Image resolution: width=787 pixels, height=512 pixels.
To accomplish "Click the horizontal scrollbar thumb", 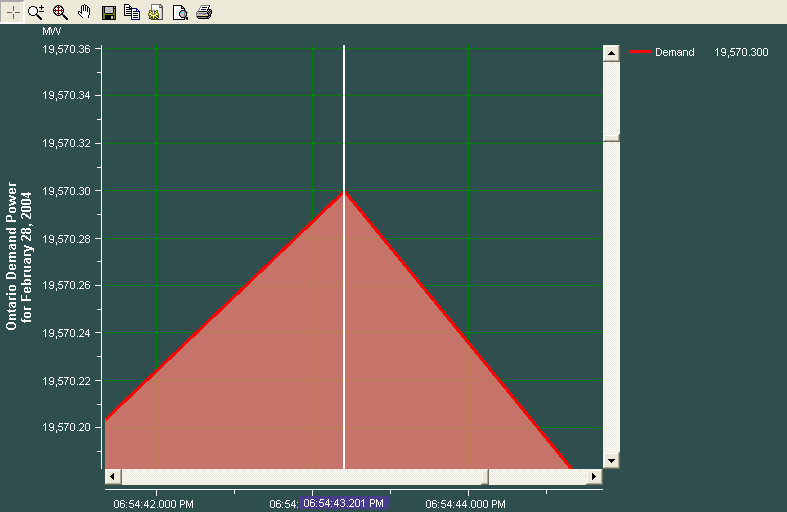I will (x=304, y=477).
